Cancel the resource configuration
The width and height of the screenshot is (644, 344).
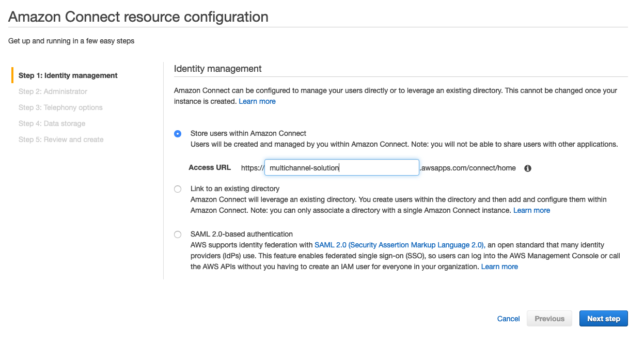click(x=508, y=319)
